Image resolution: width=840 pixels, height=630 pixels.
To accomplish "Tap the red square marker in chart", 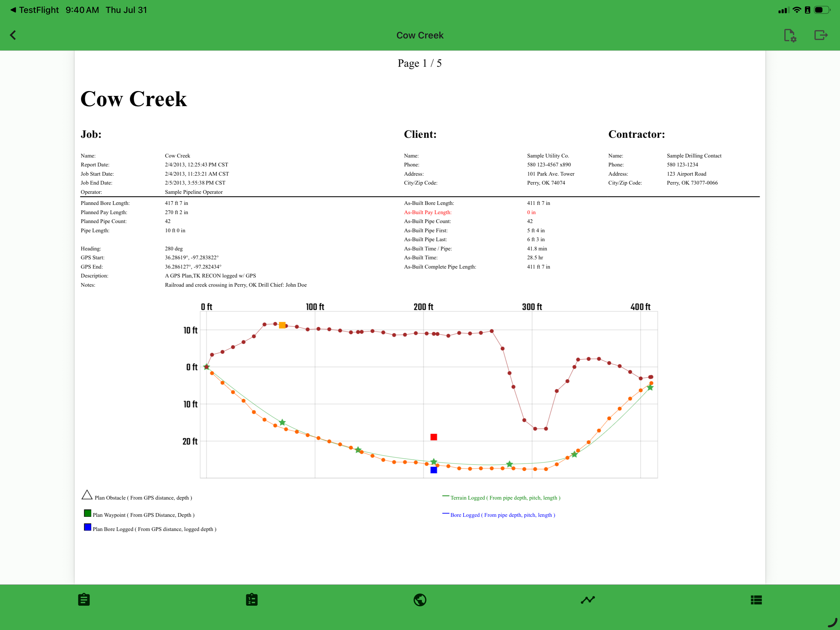I will [434, 437].
